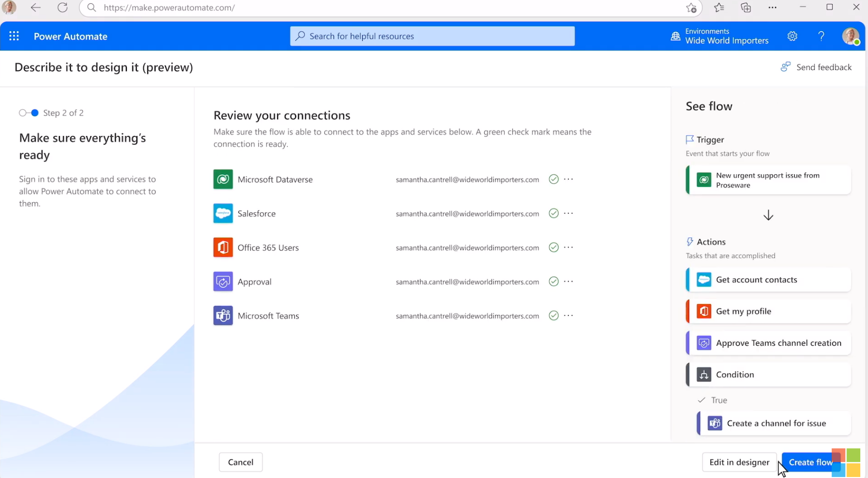The width and height of the screenshot is (868, 478).
Task: Click Send feedback link
Action: point(823,67)
